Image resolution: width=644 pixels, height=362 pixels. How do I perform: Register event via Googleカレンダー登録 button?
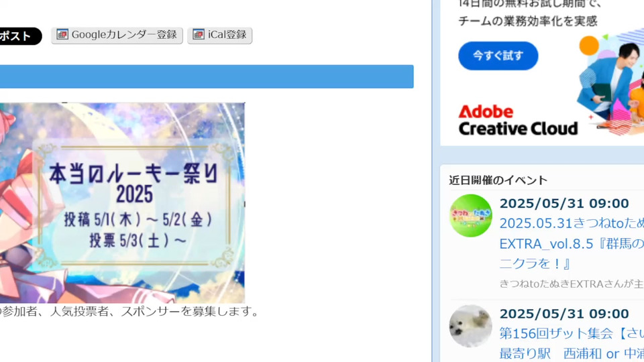tap(117, 35)
